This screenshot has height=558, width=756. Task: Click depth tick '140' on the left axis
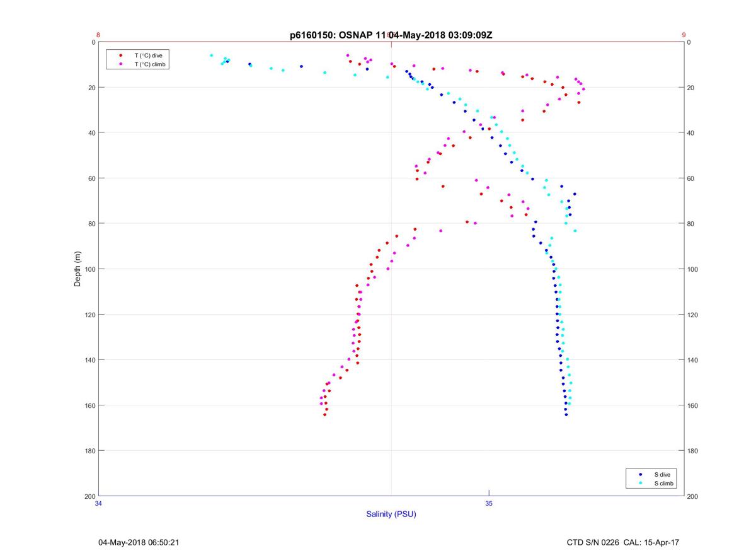(x=89, y=360)
